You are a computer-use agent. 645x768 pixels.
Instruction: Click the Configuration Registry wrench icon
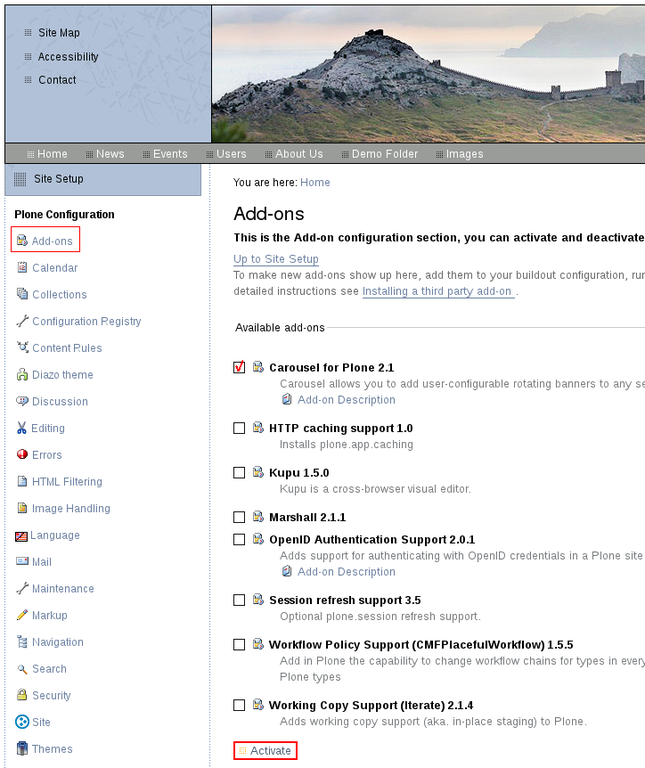(22, 321)
